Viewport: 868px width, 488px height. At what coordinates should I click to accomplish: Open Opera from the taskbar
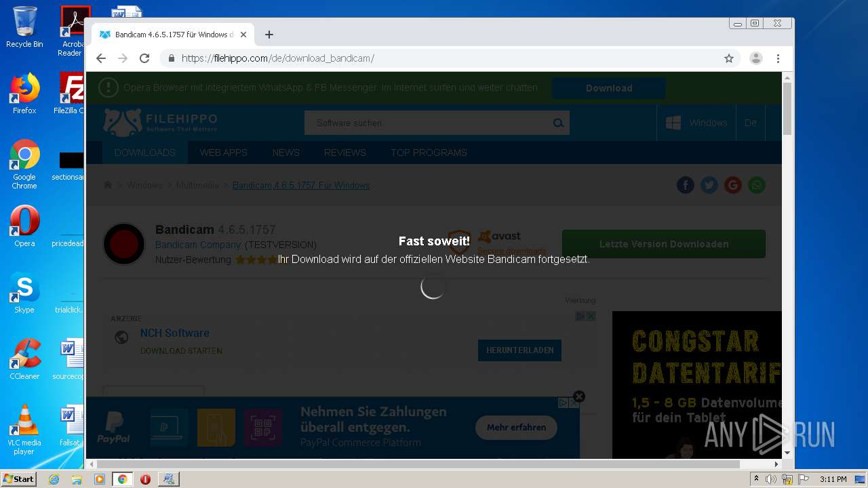tap(145, 479)
